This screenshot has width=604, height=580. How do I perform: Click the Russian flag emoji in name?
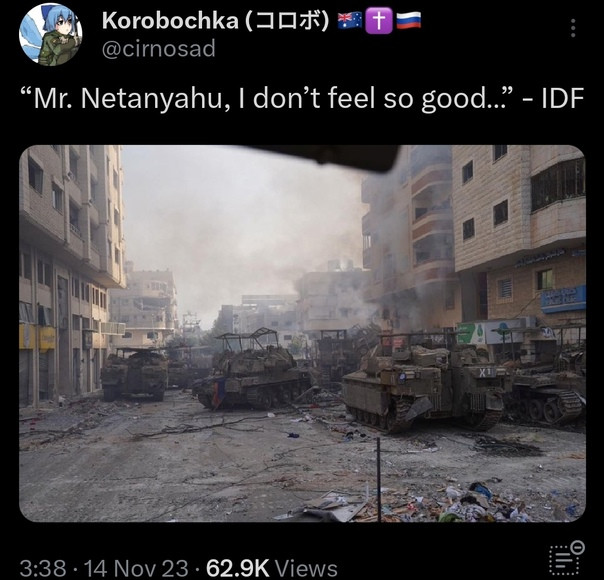coord(409,21)
